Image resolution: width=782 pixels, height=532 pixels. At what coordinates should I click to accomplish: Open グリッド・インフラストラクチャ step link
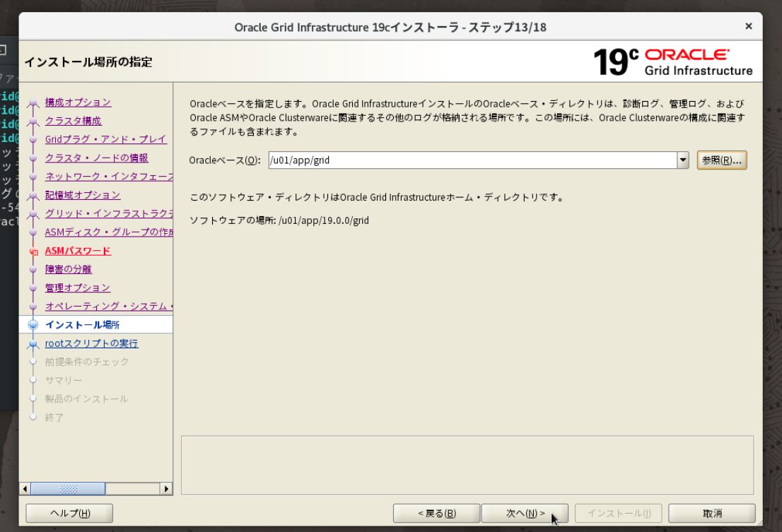109,213
